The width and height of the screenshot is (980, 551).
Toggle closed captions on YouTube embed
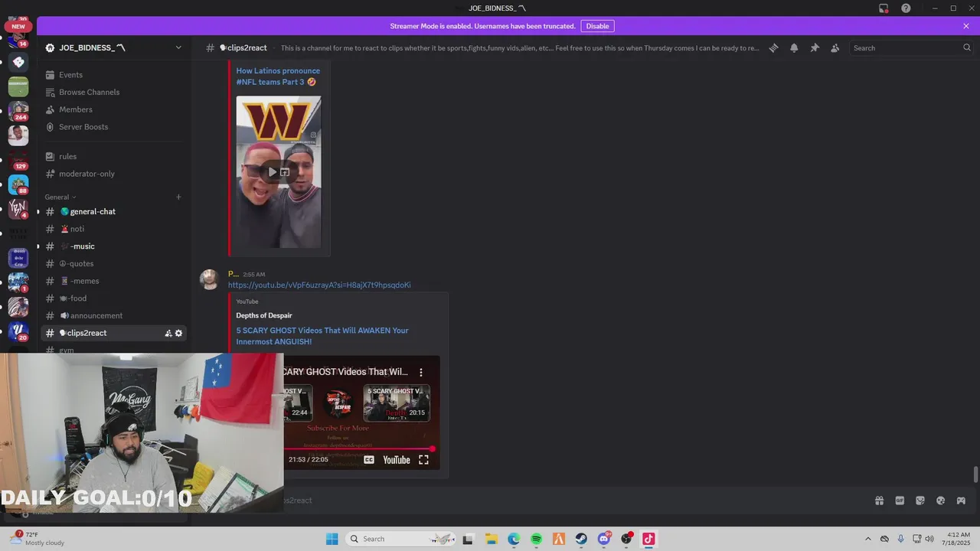click(369, 460)
